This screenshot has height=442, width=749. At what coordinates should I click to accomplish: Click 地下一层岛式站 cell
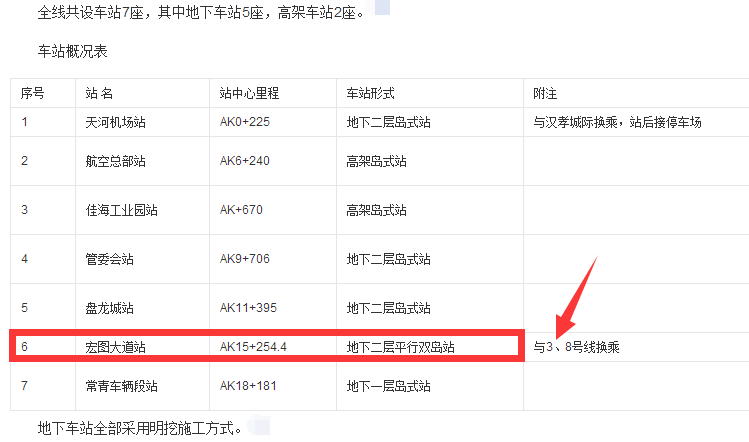[x=389, y=386]
